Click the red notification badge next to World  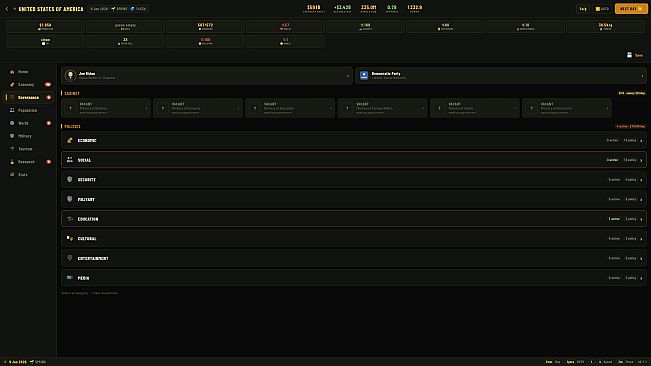(49, 123)
